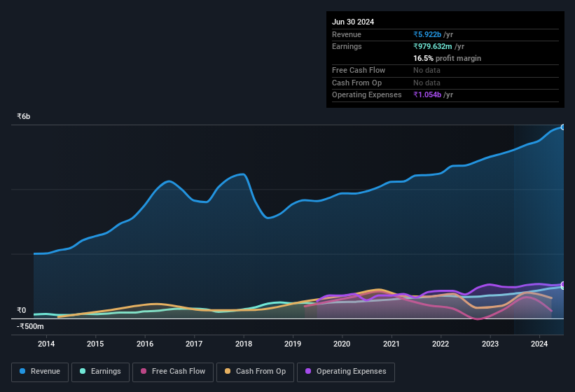Click the 2014 x-axis year label
575x392 pixels.
coord(46,344)
